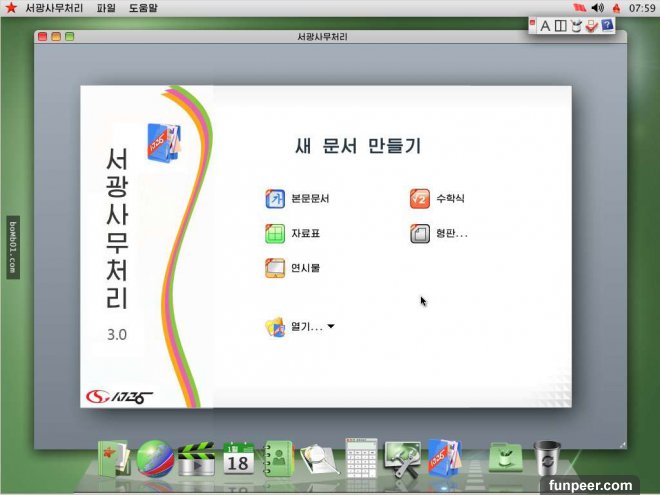Expand the 열기 recent documents dropdown arrow

pos(331,327)
